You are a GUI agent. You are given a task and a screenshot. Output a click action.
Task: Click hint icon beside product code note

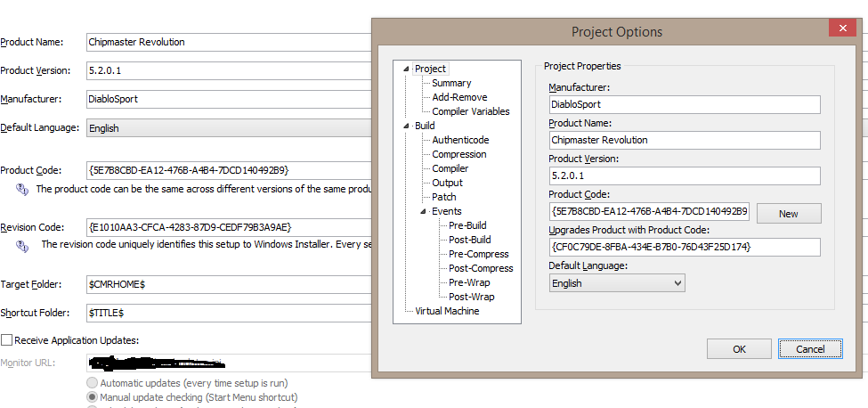21,190
